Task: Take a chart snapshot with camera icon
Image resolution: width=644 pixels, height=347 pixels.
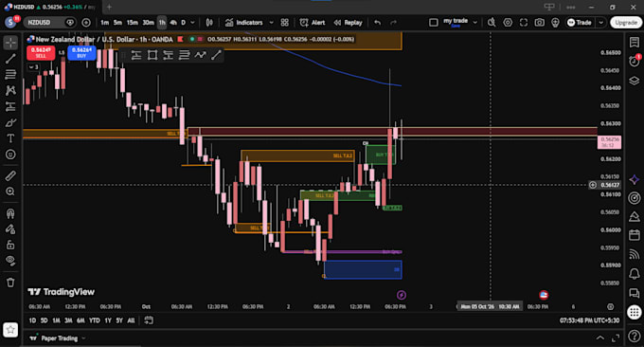Action: pyautogui.click(x=539, y=23)
